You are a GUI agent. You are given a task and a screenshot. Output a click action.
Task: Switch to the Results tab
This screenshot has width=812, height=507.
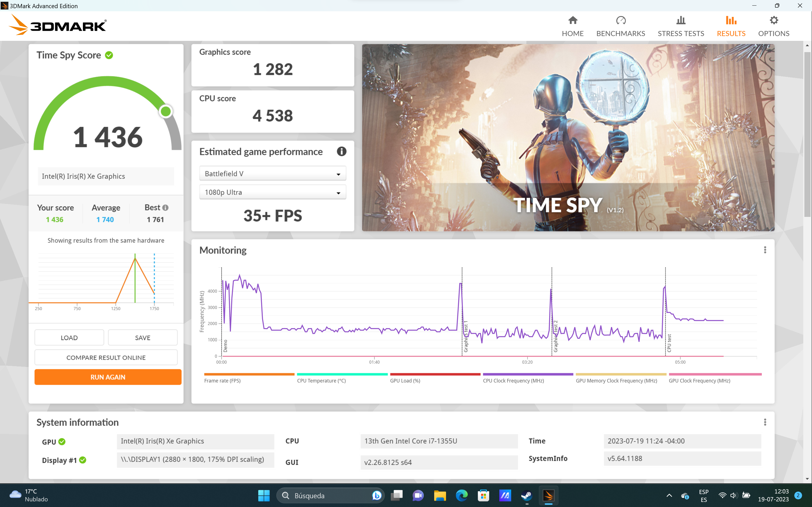tap(731, 26)
